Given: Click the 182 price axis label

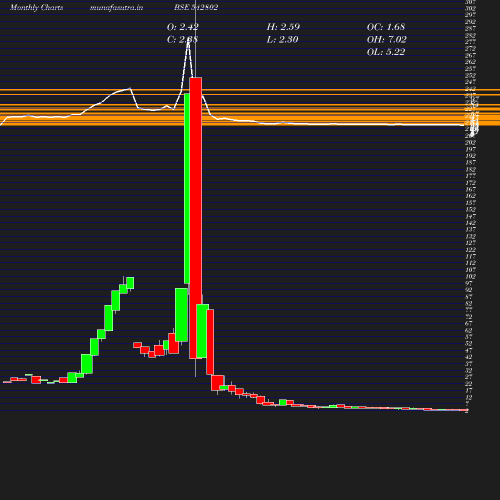Looking at the screenshot, I should 470,169.
